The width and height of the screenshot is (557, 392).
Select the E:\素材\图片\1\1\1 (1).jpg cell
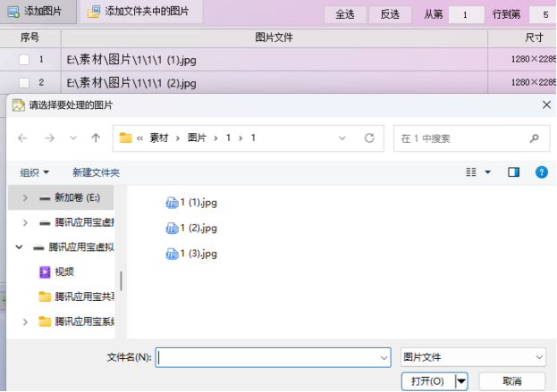274,60
